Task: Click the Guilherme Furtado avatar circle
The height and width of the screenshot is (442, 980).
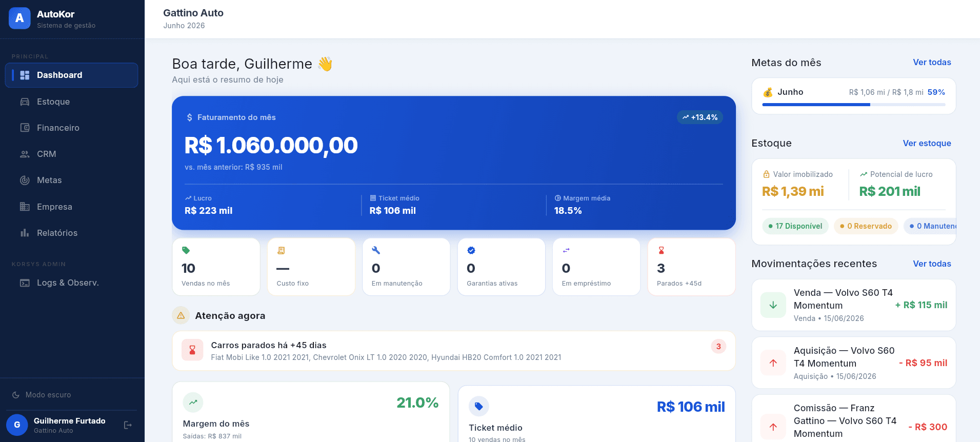Action: point(17,425)
